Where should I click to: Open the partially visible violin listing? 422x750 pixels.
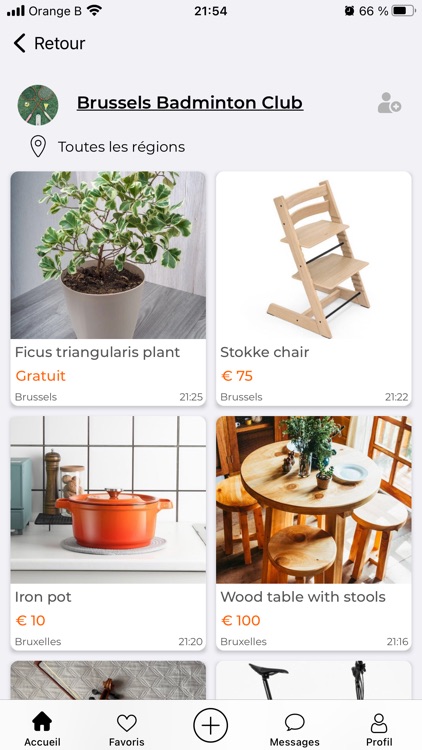[x=108, y=680]
